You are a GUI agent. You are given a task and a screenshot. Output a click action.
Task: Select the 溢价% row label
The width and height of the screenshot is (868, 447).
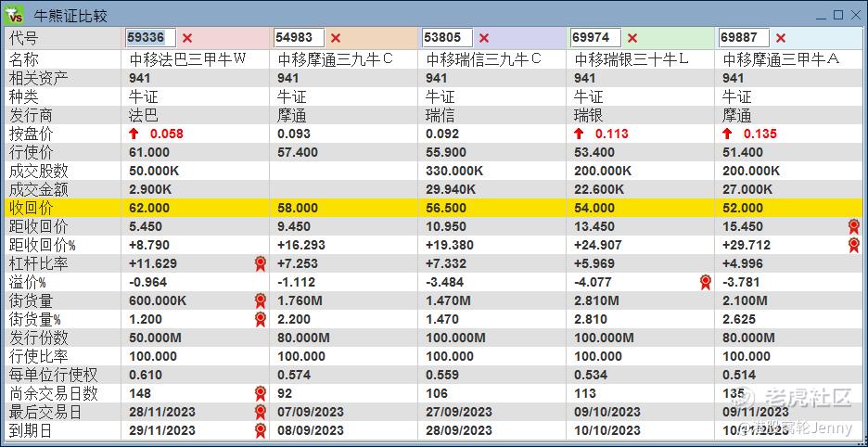tap(28, 283)
